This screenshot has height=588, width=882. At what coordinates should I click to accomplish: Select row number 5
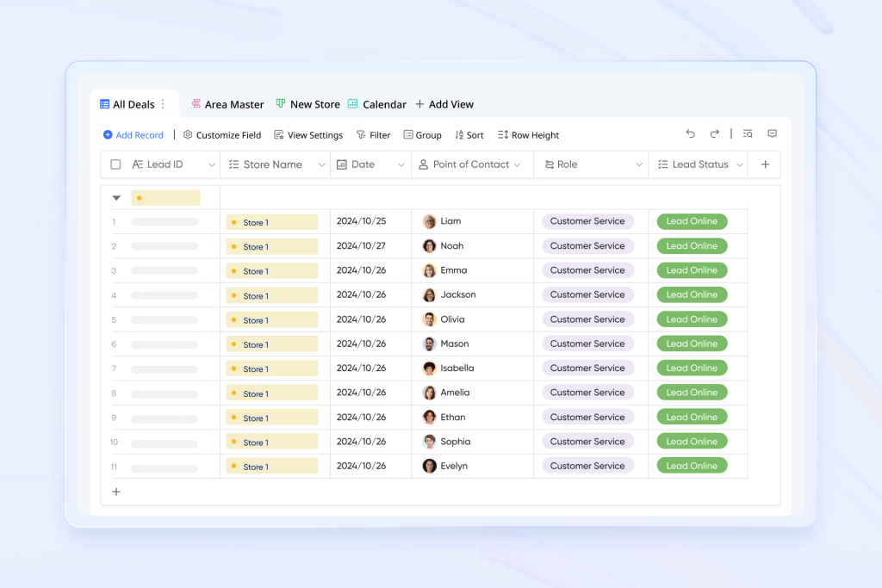[x=114, y=320]
